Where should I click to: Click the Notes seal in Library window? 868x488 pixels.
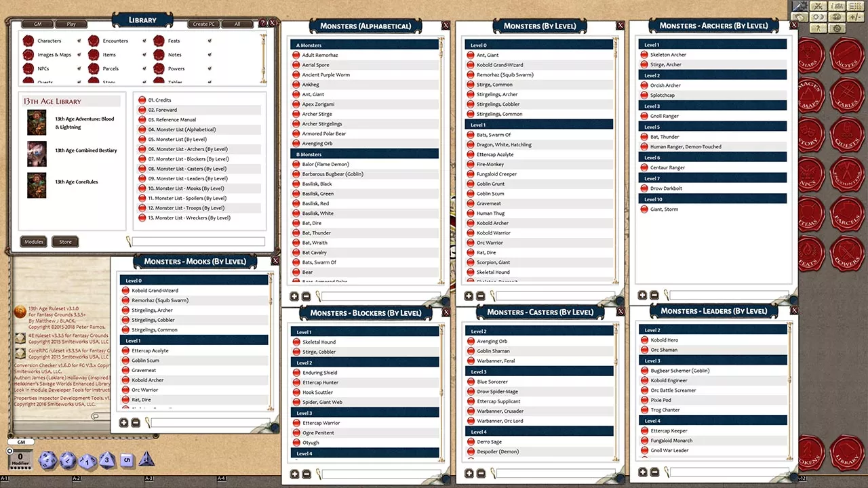point(159,55)
